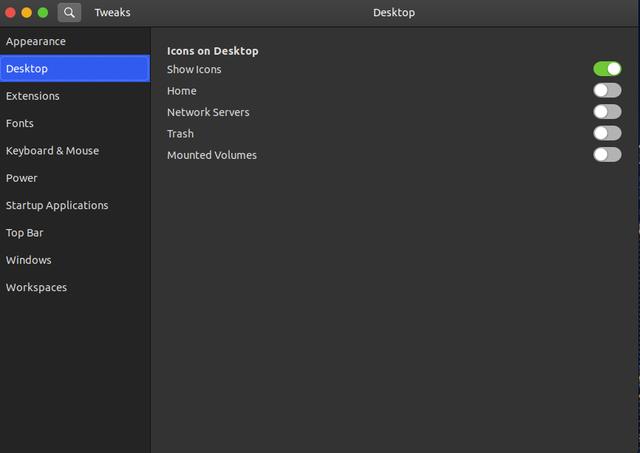Click the Show Icons label
Screen dimensions: 640x453
point(194,69)
